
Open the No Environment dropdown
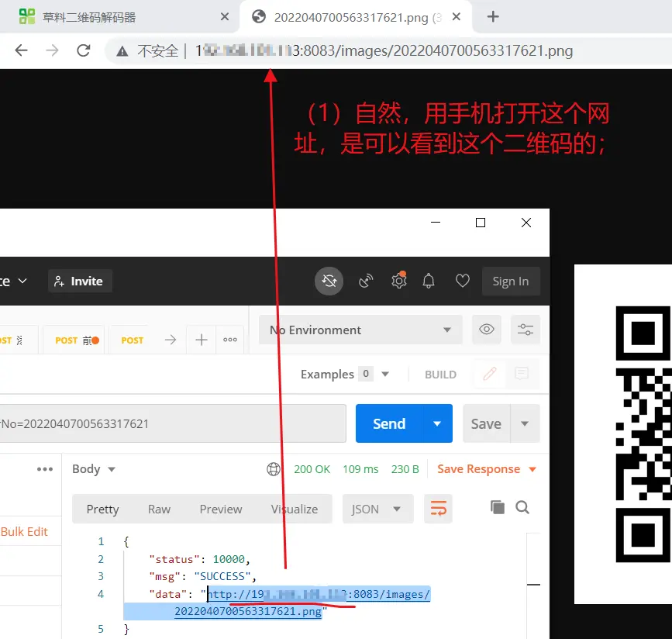pyautogui.click(x=360, y=330)
